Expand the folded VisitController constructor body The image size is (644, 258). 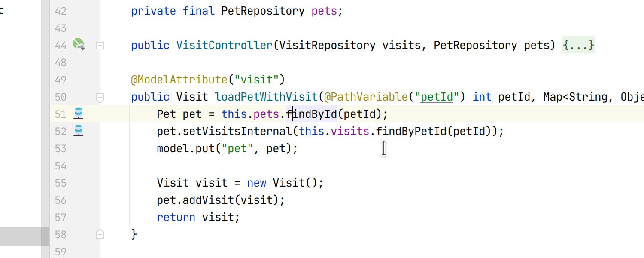click(x=100, y=45)
